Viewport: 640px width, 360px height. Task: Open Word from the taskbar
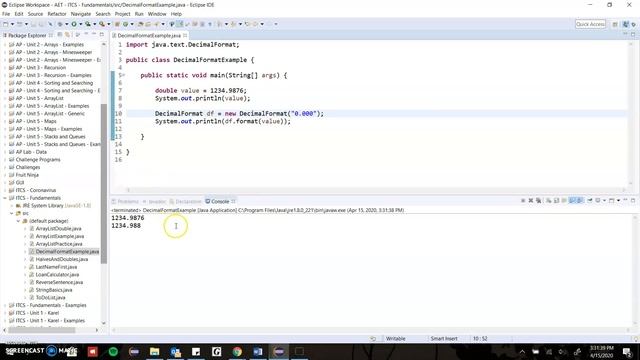258,351
